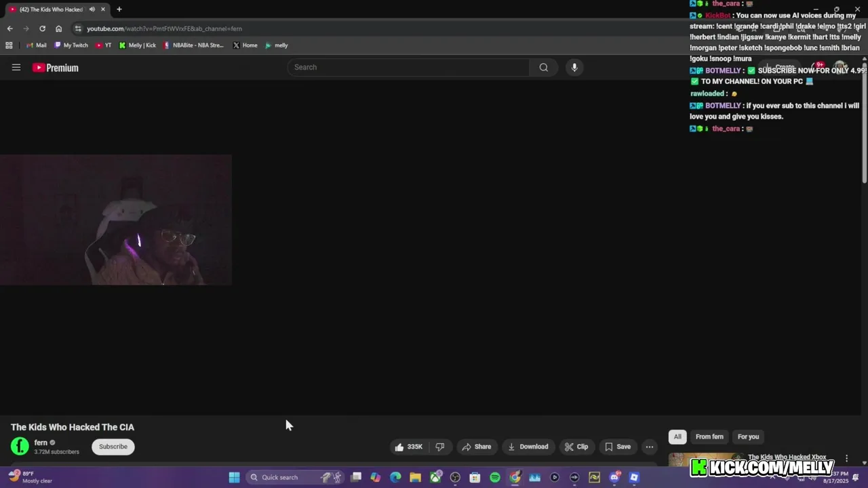The width and height of the screenshot is (868, 488).
Task: Click the search magnifier button
Action: (543, 67)
